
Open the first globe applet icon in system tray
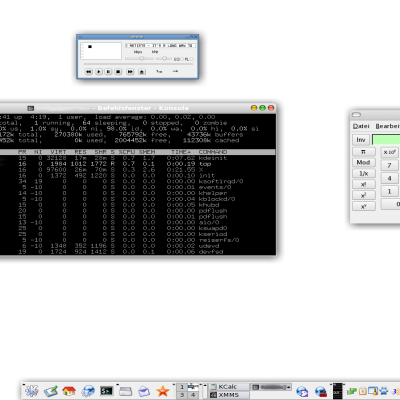(x=302, y=391)
